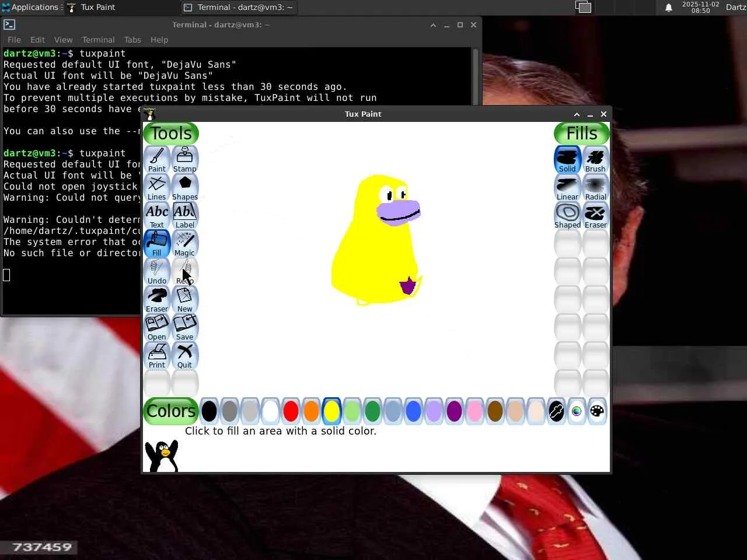Open the notification bell in the panel
The height and width of the screenshot is (560, 747).
click(x=669, y=7)
